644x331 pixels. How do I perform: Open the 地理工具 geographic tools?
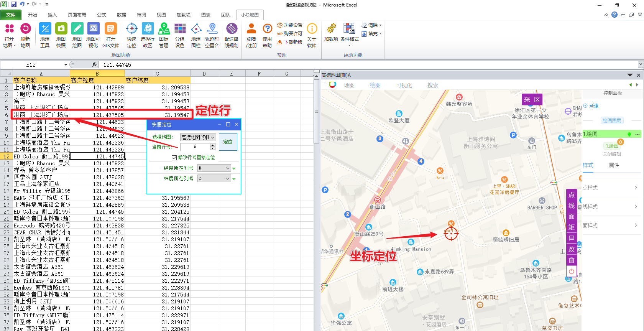coord(45,35)
